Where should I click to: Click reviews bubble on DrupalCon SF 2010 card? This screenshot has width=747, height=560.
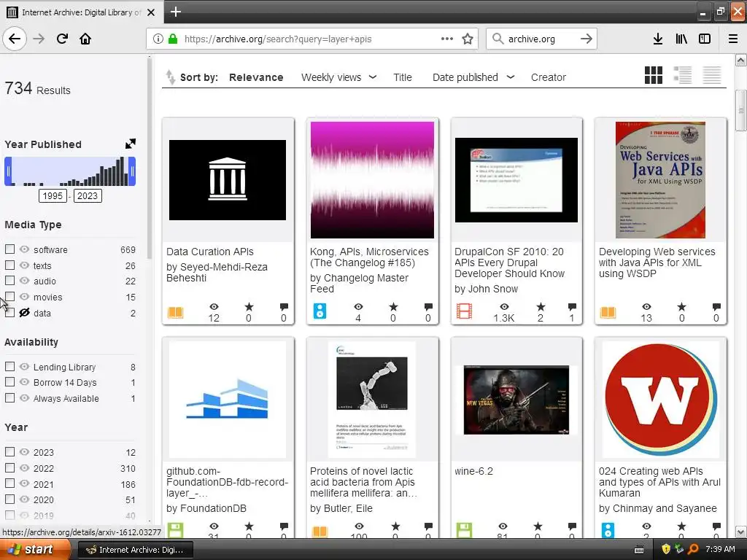[x=572, y=307]
